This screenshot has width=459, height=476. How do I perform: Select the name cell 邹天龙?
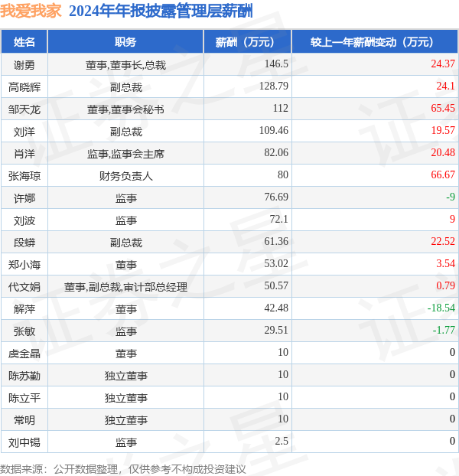(24, 109)
